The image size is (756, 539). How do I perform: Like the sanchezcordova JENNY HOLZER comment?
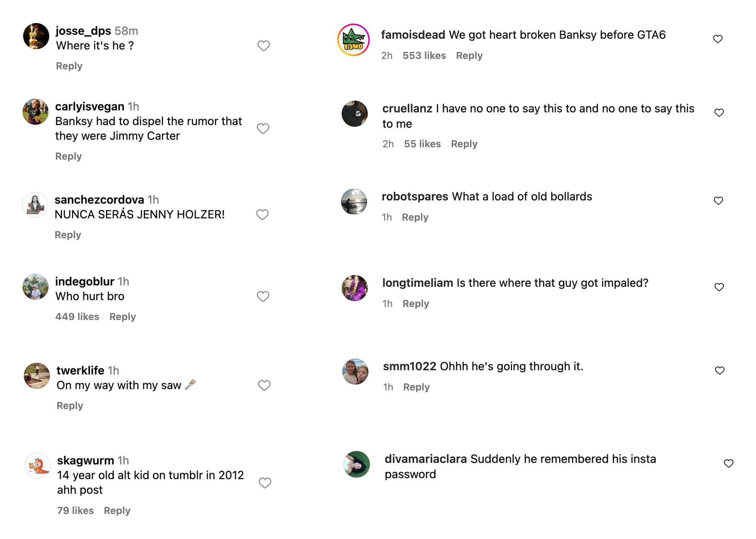[x=262, y=215]
